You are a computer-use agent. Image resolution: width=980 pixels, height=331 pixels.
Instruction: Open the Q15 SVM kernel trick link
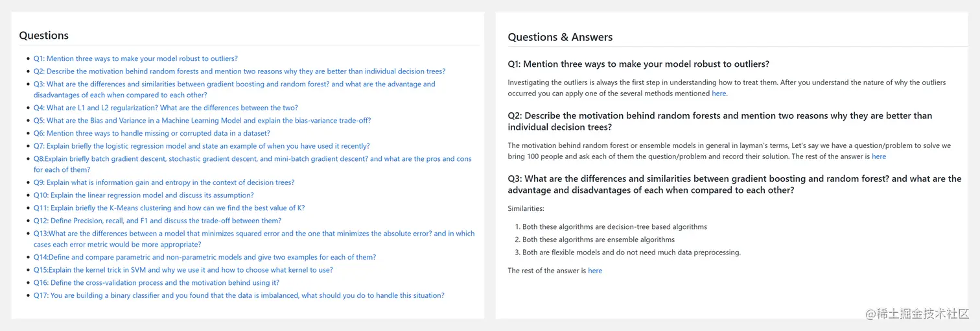click(183, 270)
